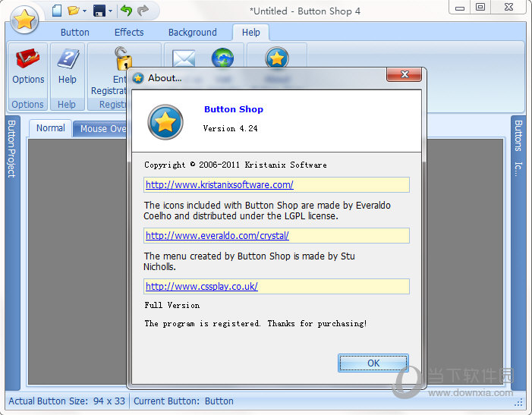This screenshot has height=415, width=532.
Task: Expand the save dropdown arrow
Action: pos(110,11)
